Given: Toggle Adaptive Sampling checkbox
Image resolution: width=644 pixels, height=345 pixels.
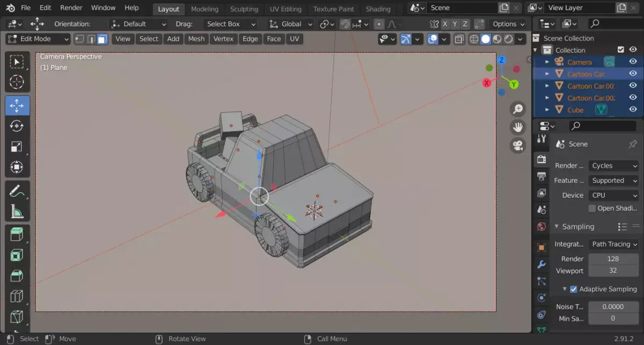Looking at the screenshot, I should tap(574, 289).
